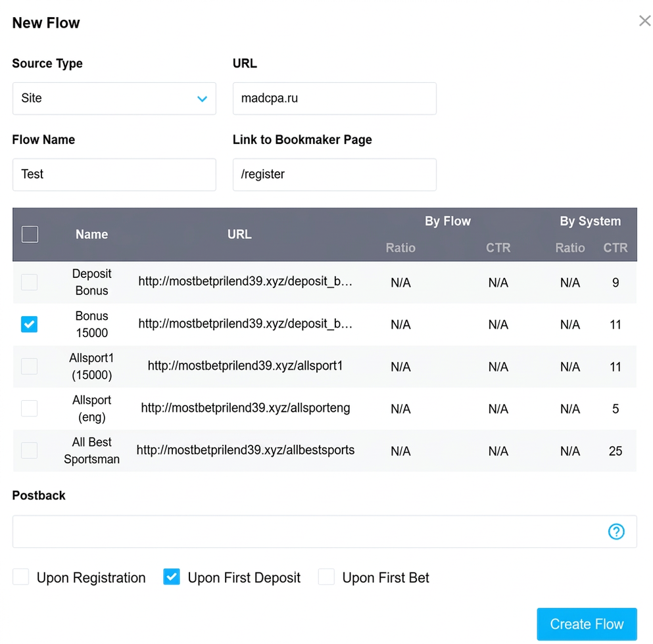Click the By Flow header label

pyautogui.click(x=448, y=221)
